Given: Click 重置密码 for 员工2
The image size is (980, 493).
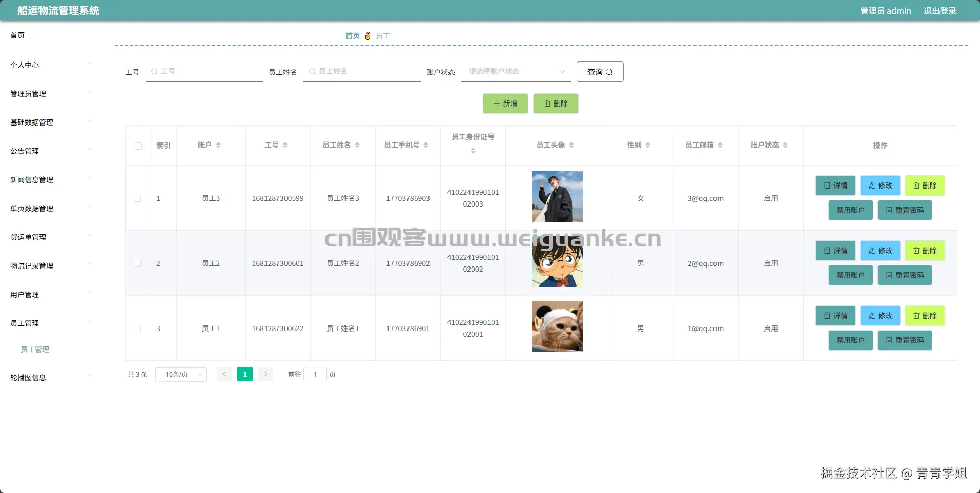Looking at the screenshot, I should [905, 275].
